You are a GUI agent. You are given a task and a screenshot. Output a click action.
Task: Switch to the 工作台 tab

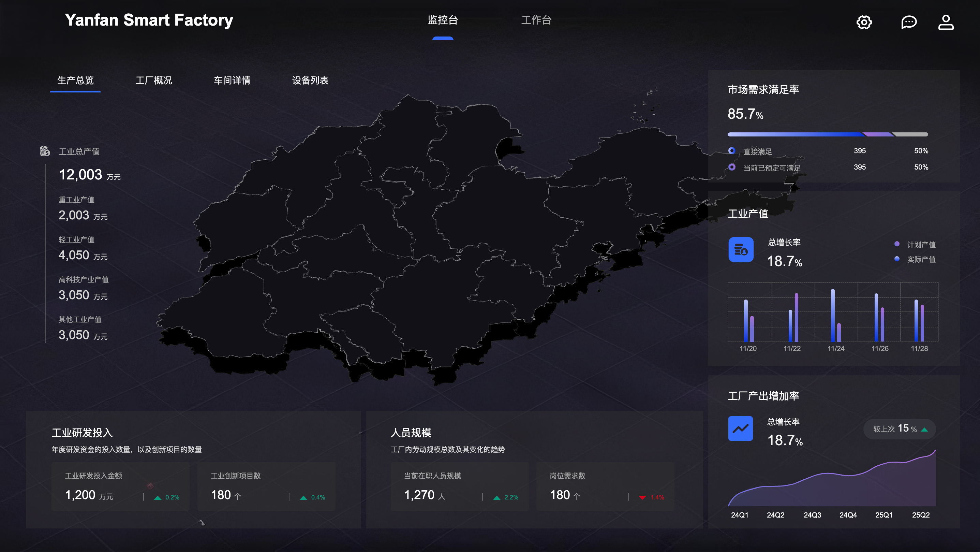click(x=536, y=20)
